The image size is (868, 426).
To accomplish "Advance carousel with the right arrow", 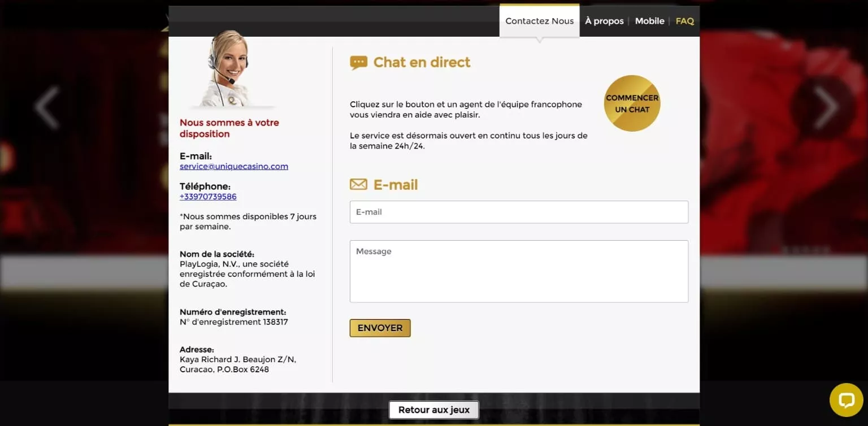I will (825, 107).
